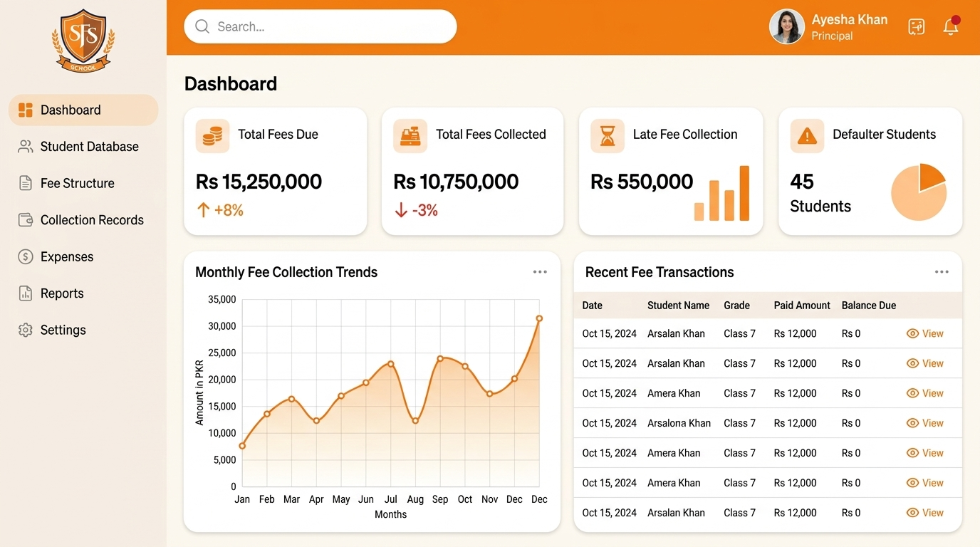
Task: Click the Rs 10,750,000 amount
Action: tap(456, 182)
